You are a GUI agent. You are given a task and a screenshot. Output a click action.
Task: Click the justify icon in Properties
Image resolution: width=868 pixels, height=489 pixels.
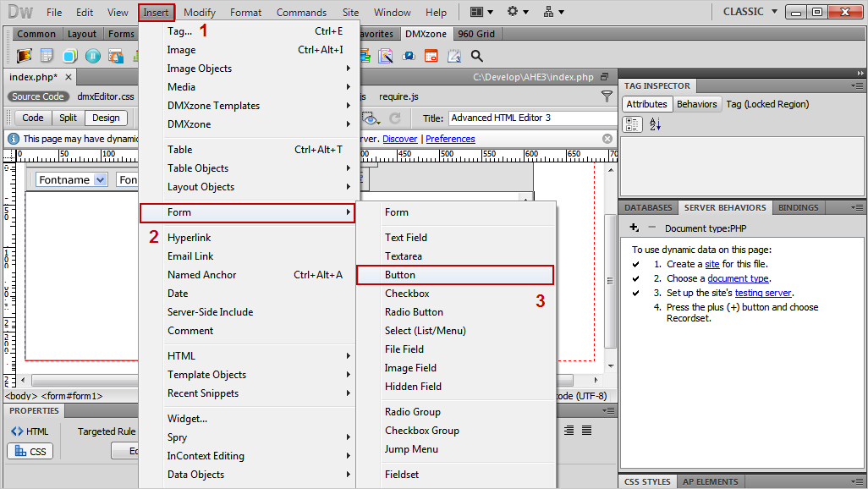pyautogui.click(x=587, y=431)
